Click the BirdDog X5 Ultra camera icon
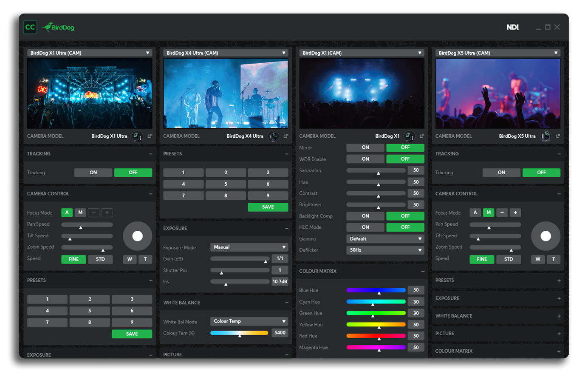The height and width of the screenshot is (374, 588). [545, 136]
